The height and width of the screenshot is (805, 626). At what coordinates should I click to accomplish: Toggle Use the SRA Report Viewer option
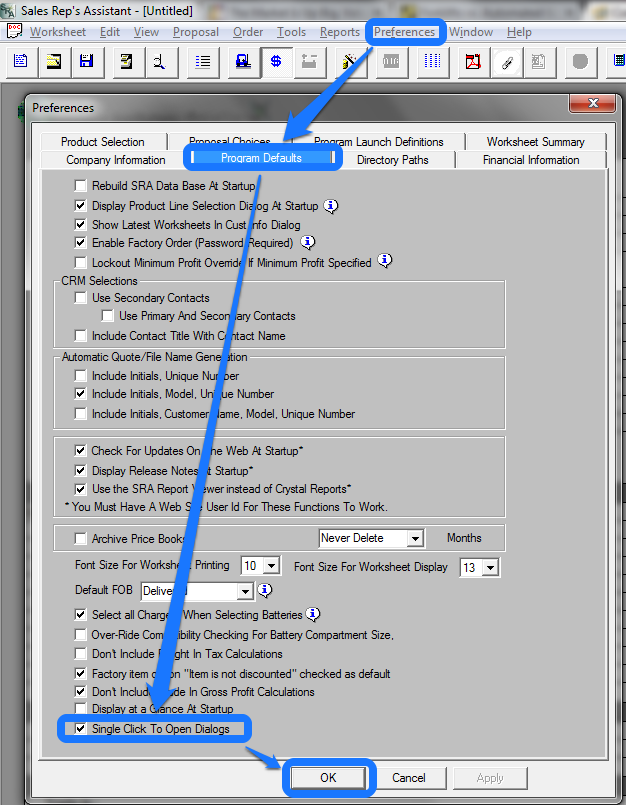click(81, 489)
